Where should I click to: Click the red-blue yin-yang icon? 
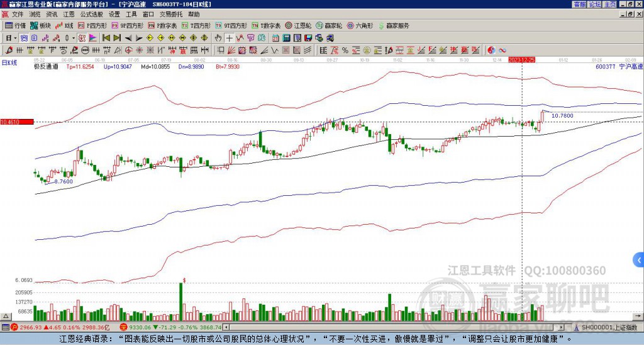coord(491,50)
